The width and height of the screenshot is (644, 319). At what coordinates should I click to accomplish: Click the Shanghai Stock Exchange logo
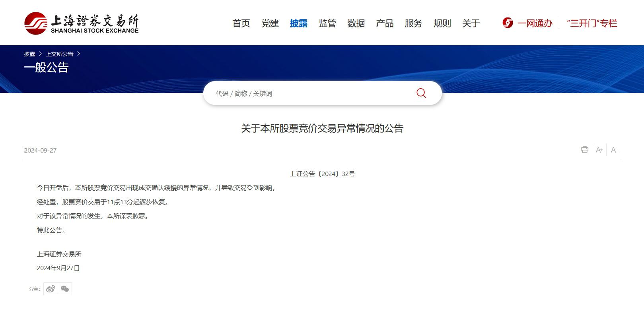(82, 23)
